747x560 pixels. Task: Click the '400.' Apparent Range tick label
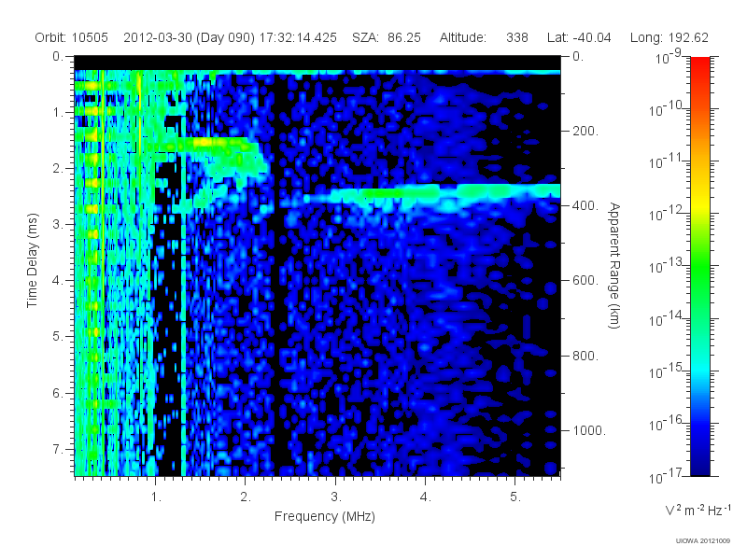585,205
